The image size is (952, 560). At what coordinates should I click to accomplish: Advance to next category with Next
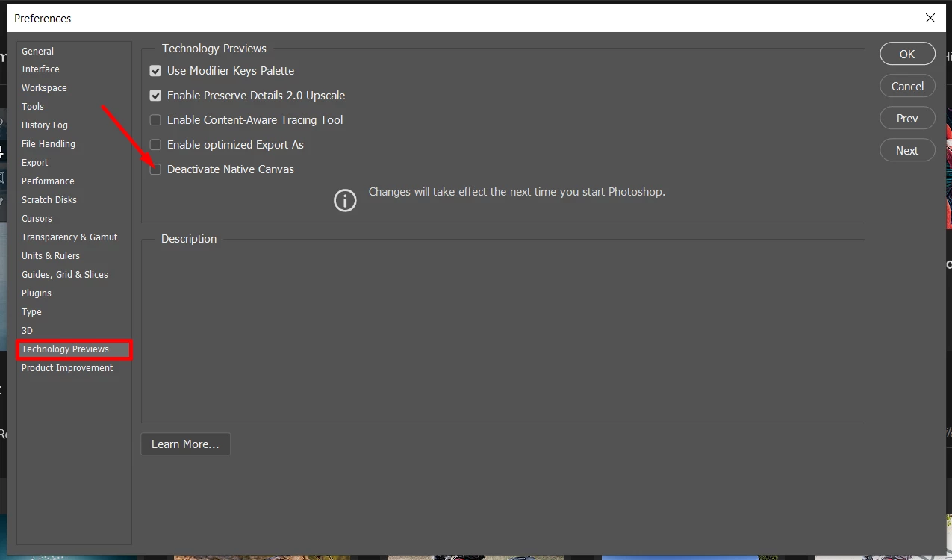907,150
